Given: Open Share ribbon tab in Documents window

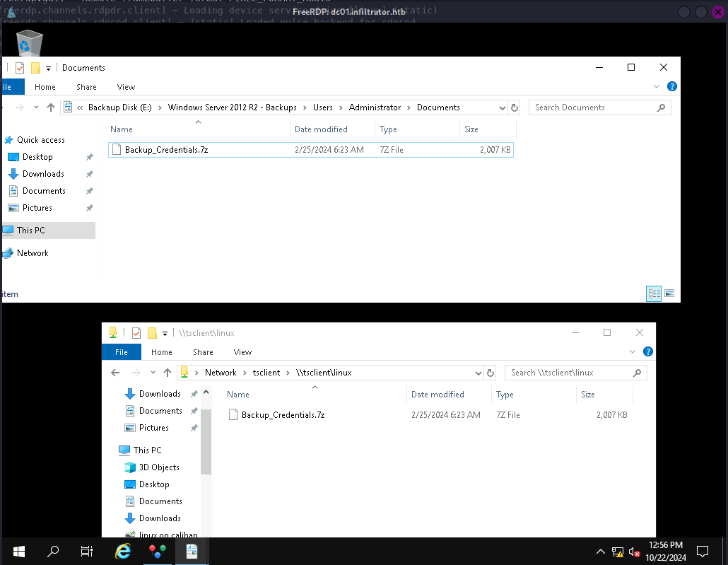Looking at the screenshot, I should (x=86, y=87).
